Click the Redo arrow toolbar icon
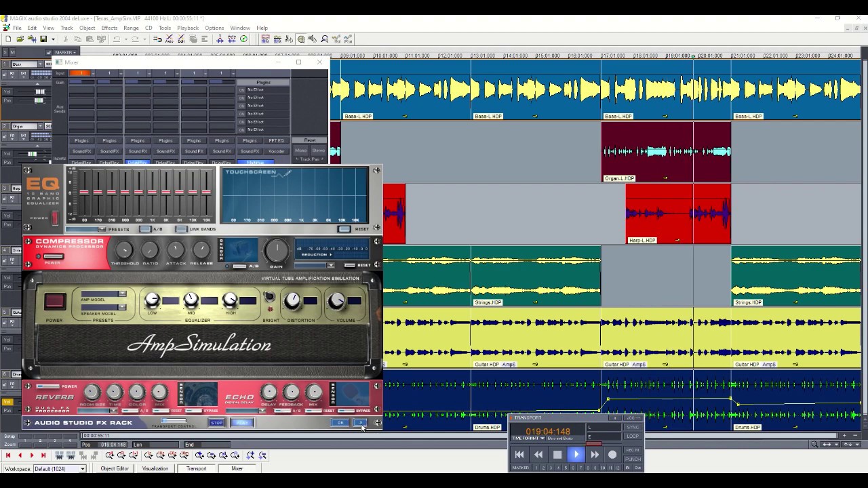 pyautogui.click(x=135, y=39)
